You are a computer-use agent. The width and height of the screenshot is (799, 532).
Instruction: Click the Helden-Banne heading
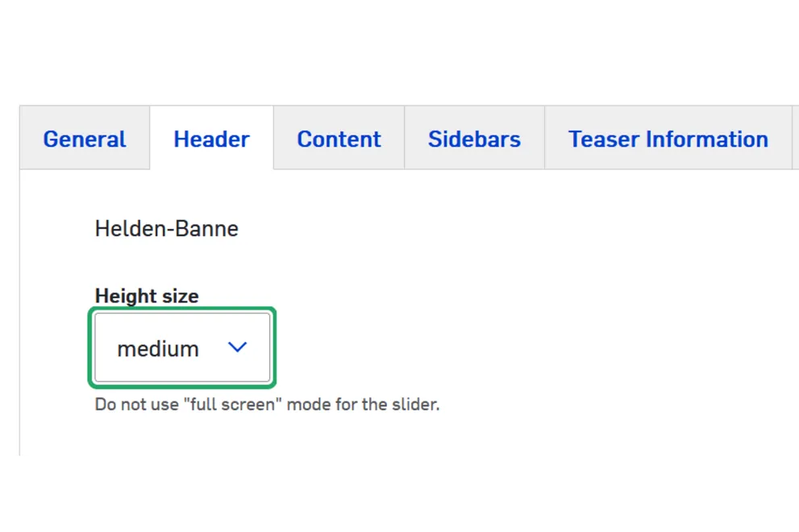pyautogui.click(x=167, y=229)
